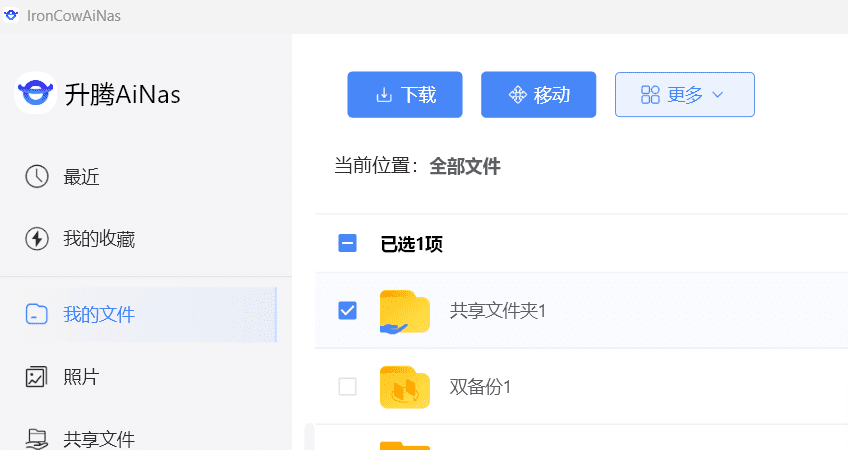
Task: Open the 共享文件夹1 folder by name
Action: point(497,311)
